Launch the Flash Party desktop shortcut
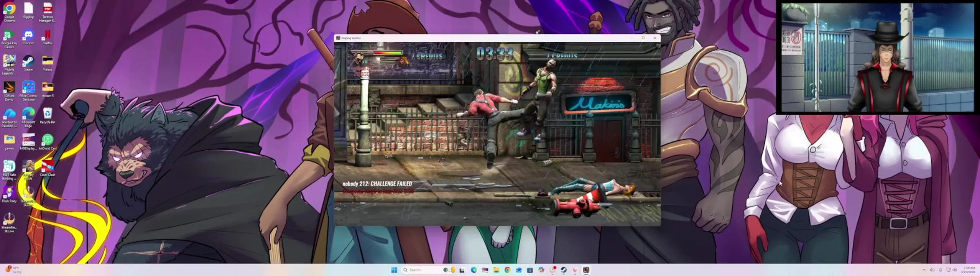This screenshot has width=980, height=276. coord(9,195)
